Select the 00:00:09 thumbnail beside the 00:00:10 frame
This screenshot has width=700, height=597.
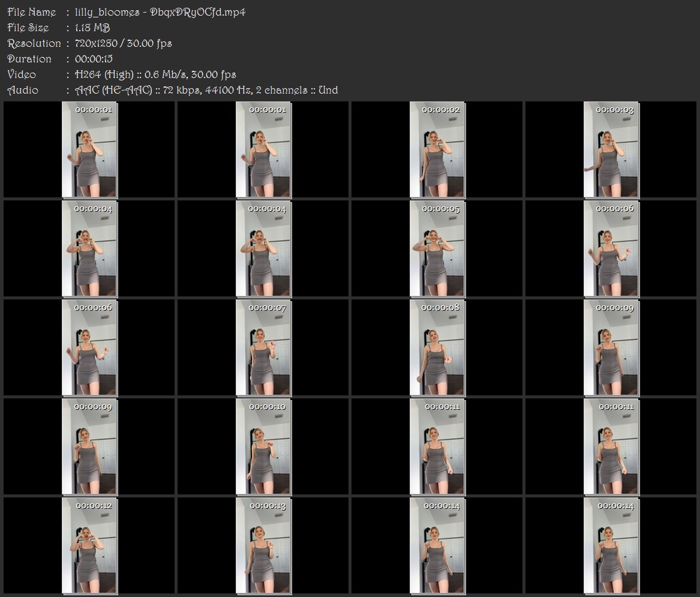[89, 447]
